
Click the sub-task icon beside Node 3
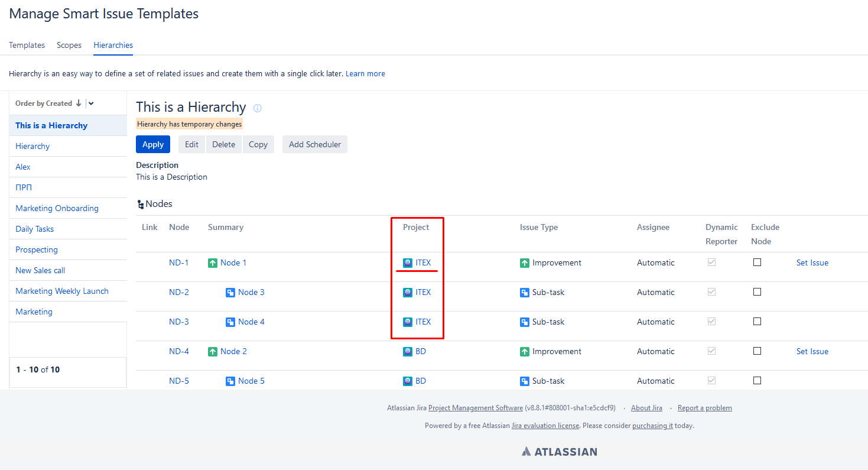pyautogui.click(x=230, y=293)
